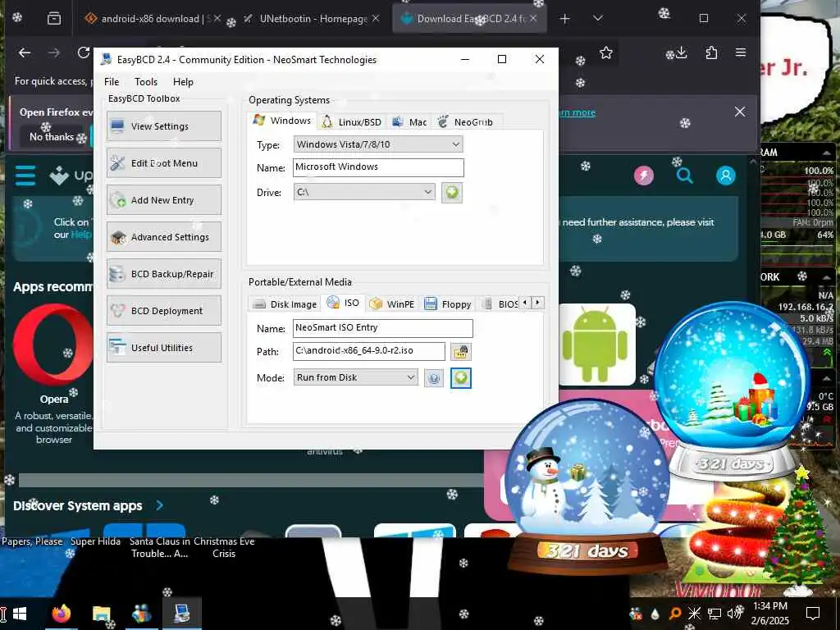
Task: Open the taskbar clock and date
Action: pyautogui.click(x=769, y=614)
